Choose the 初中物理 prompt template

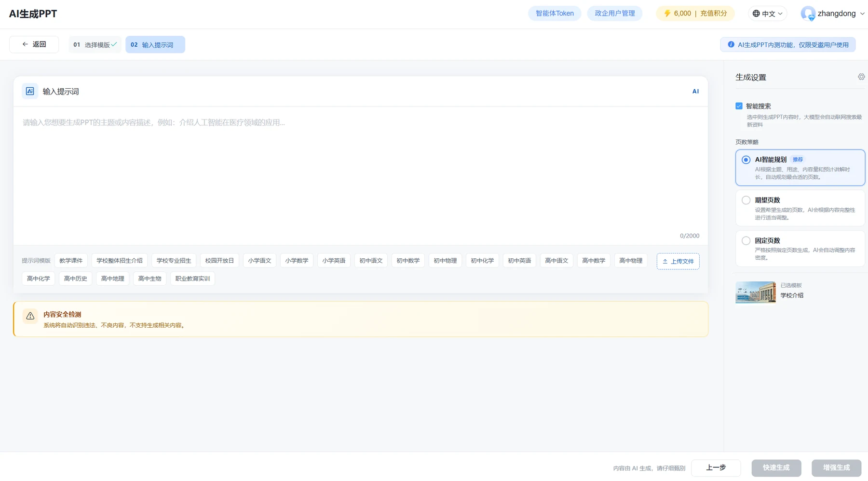pyautogui.click(x=445, y=261)
